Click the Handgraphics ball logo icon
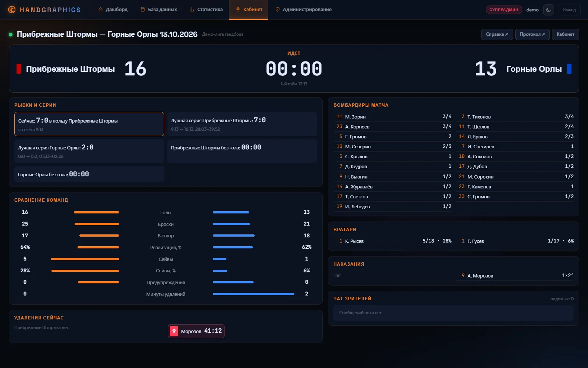Viewport: 588px width, 368px height. coord(12,10)
